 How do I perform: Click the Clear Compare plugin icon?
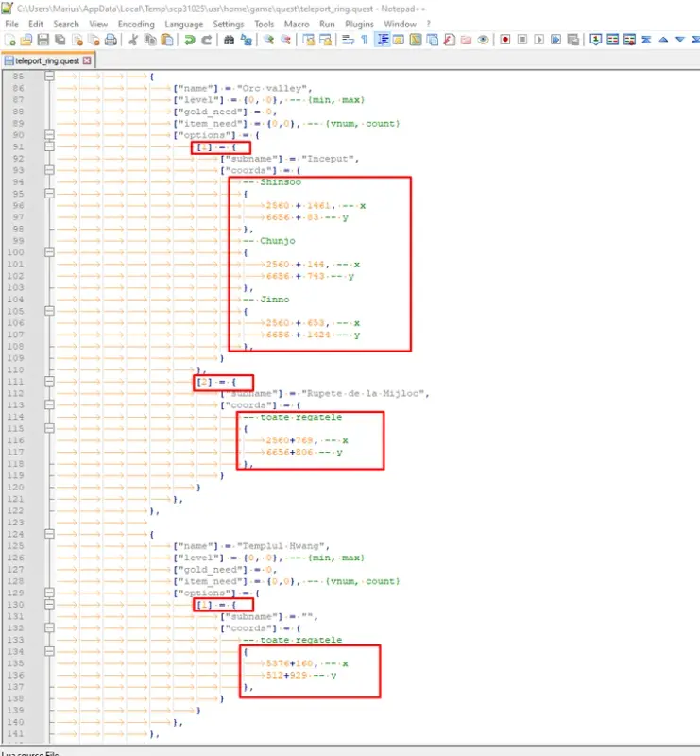(629, 40)
